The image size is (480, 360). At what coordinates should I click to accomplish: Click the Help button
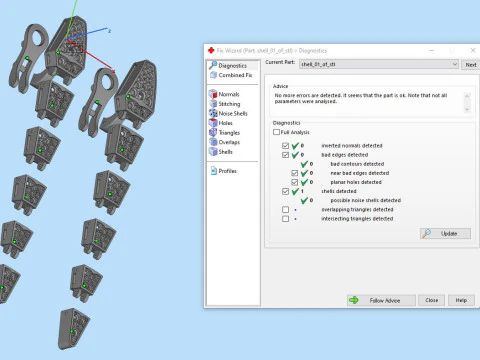pyautogui.click(x=461, y=300)
